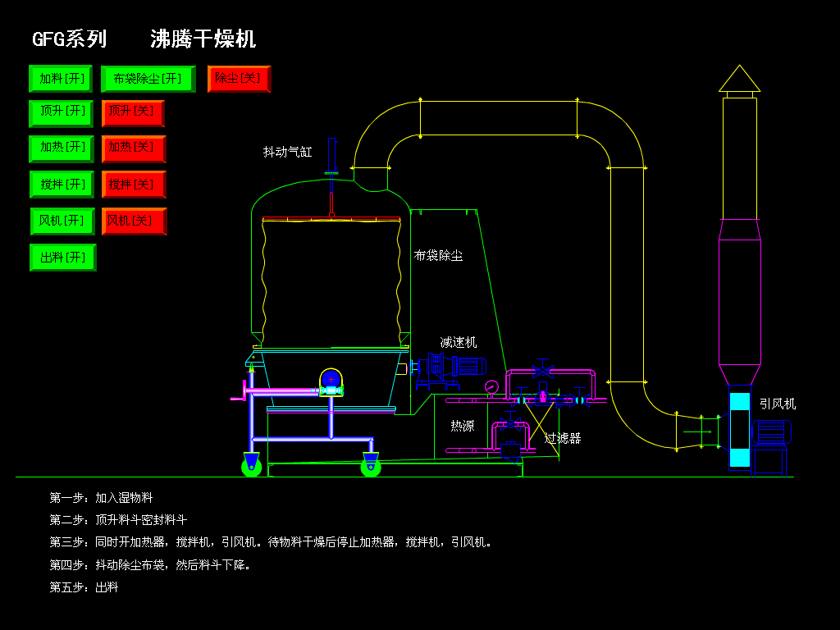Switch off the fan 风机[关]

(134, 221)
